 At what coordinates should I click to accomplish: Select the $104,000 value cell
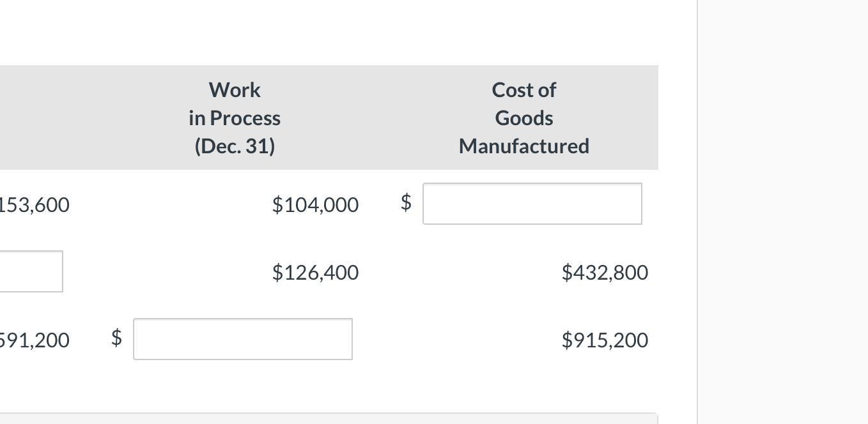point(314,204)
